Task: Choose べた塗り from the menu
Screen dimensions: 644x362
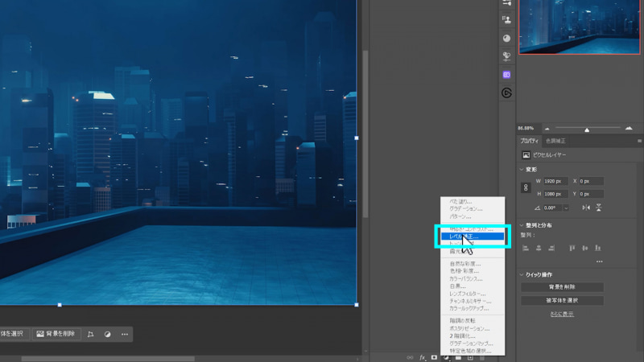Action: pyautogui.click(x=473, y=202)
